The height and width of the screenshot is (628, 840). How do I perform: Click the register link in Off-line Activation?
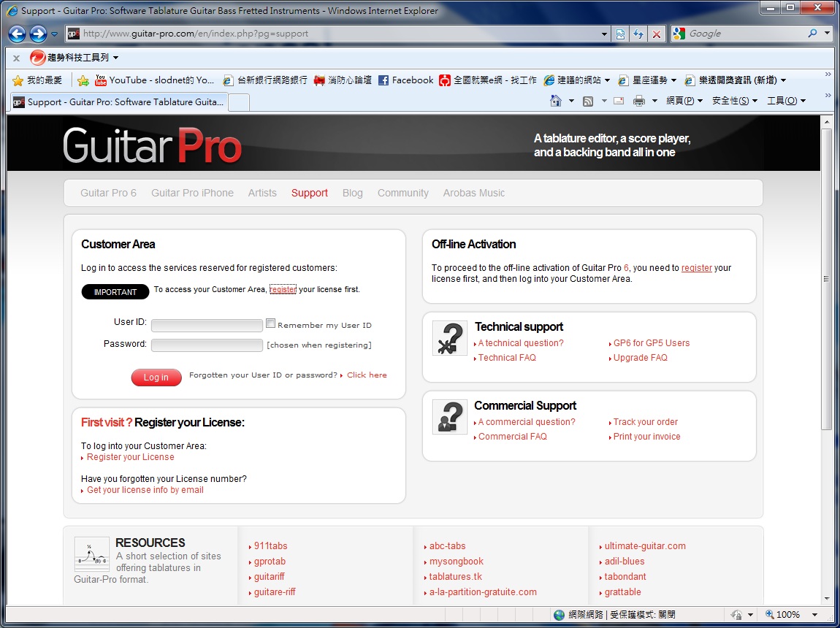tap(696, 268)
